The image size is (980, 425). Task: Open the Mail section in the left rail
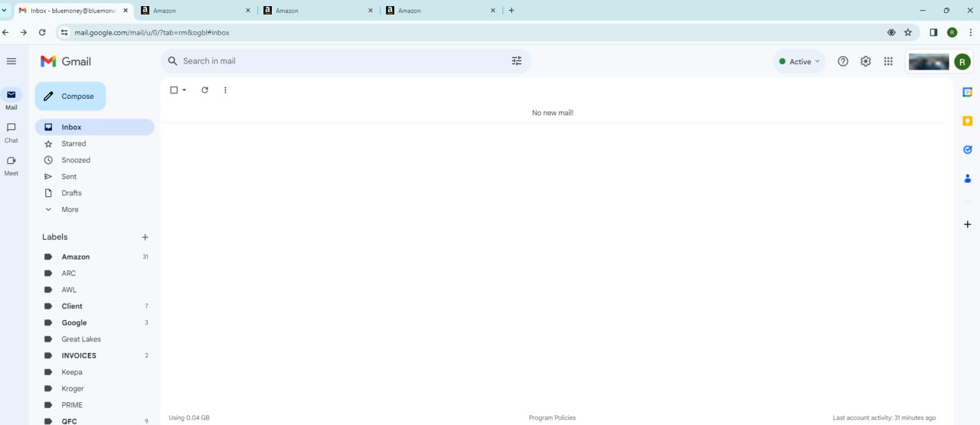click(11, 100)
